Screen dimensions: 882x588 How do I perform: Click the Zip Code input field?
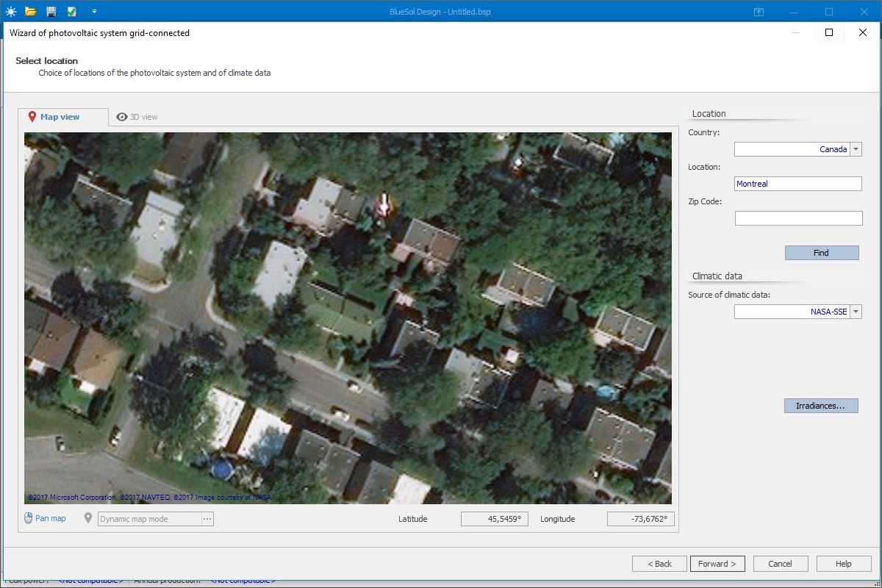(x=798, y=218)
